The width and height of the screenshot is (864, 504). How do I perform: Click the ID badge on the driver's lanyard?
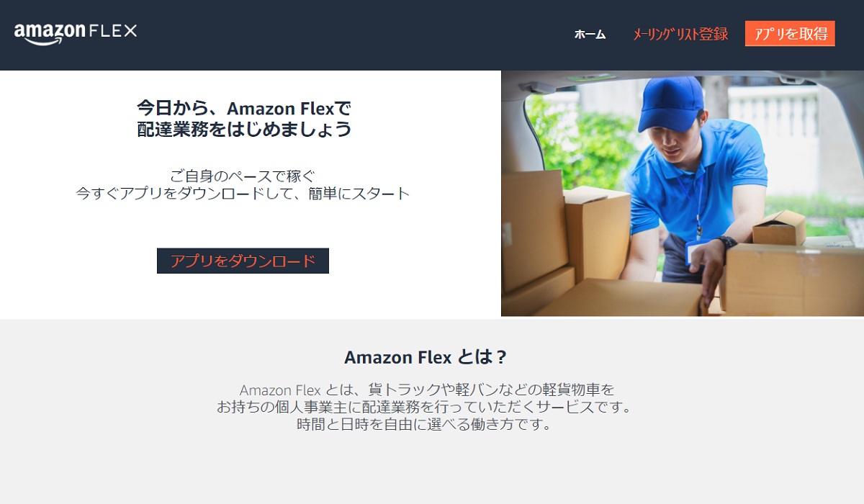pyautogui.click(x=696, y=252)
